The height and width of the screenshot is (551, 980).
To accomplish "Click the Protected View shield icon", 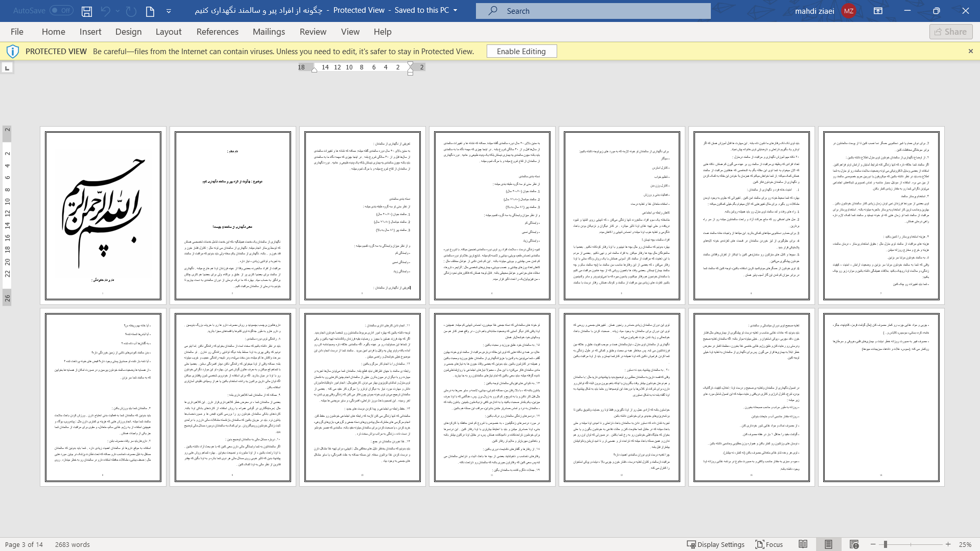I will pyautogui.click(x=13, y=51).
